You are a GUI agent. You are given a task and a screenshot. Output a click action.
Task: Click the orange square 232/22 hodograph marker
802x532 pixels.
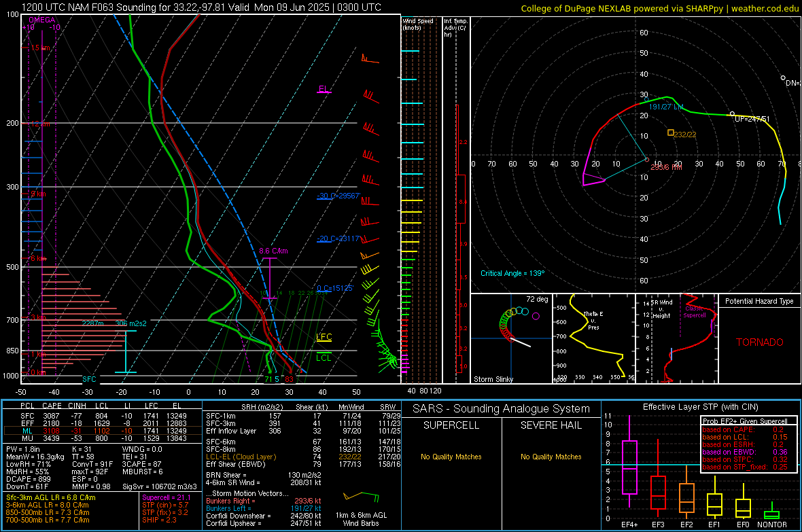pos(671,132)
